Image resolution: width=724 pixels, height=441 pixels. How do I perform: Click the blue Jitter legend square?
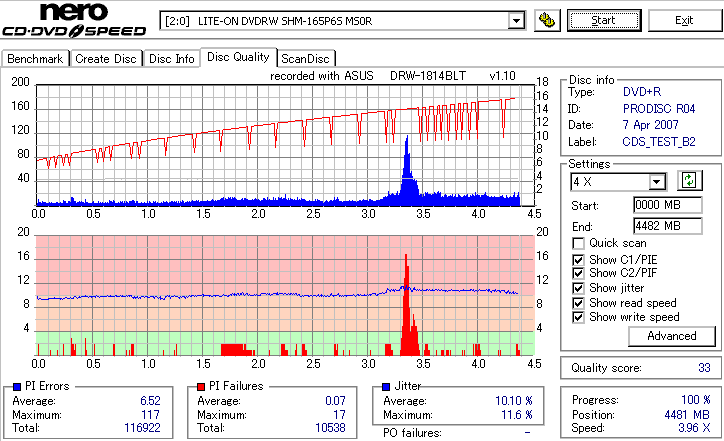[386, 387]
